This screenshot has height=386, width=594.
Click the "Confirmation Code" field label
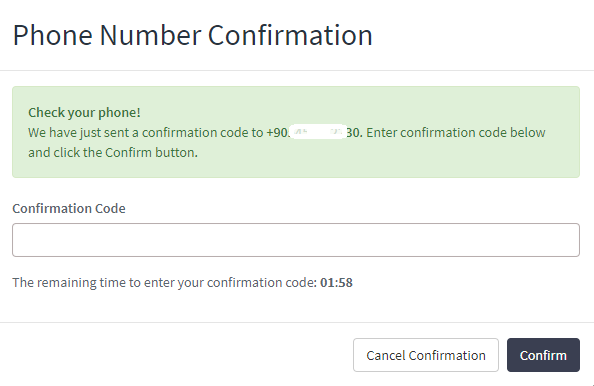click(x=69, y=208)
